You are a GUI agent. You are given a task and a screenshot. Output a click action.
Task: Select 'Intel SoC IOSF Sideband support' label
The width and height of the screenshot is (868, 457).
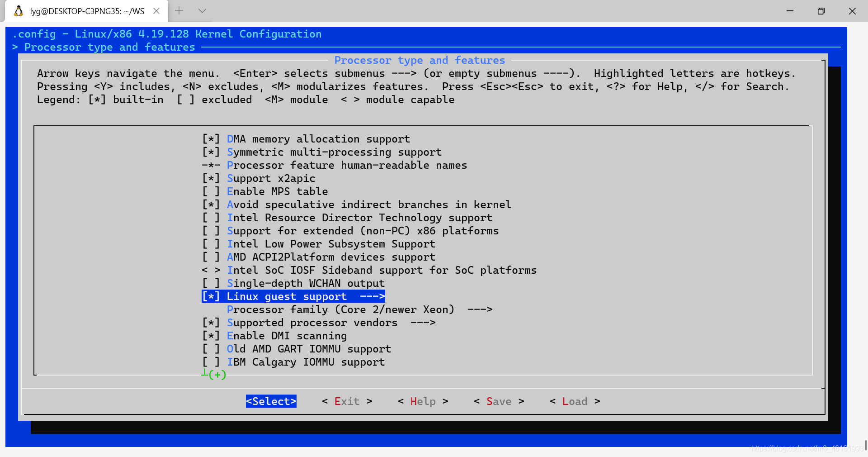(x=382, y=270)
